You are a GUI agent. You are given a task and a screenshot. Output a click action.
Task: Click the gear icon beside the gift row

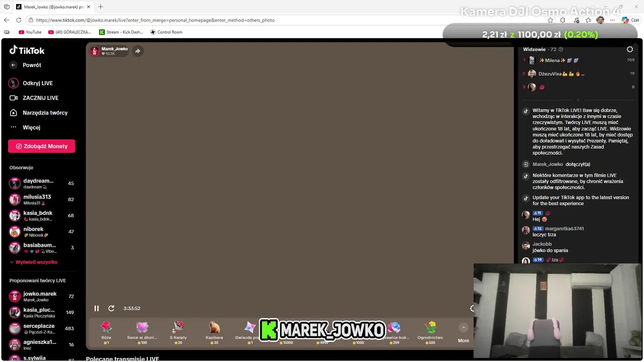471,308
